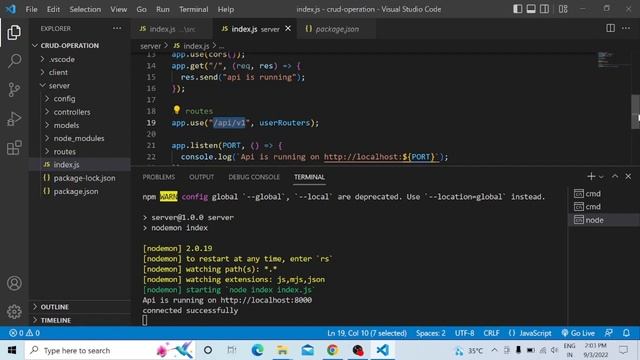640x360 pixels.
Task: Close the terminal panel
Action: (x=628, y=176)
